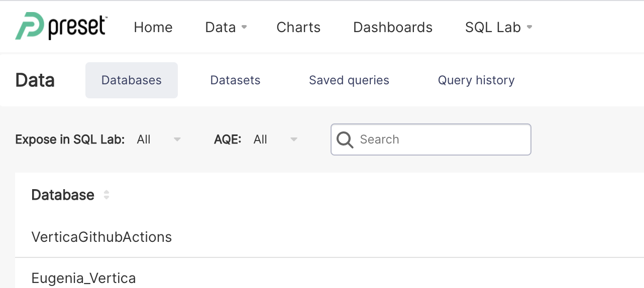This screenshot has height=288, width=644.
Task: Select the Databases tab
Action: [132, 80]
